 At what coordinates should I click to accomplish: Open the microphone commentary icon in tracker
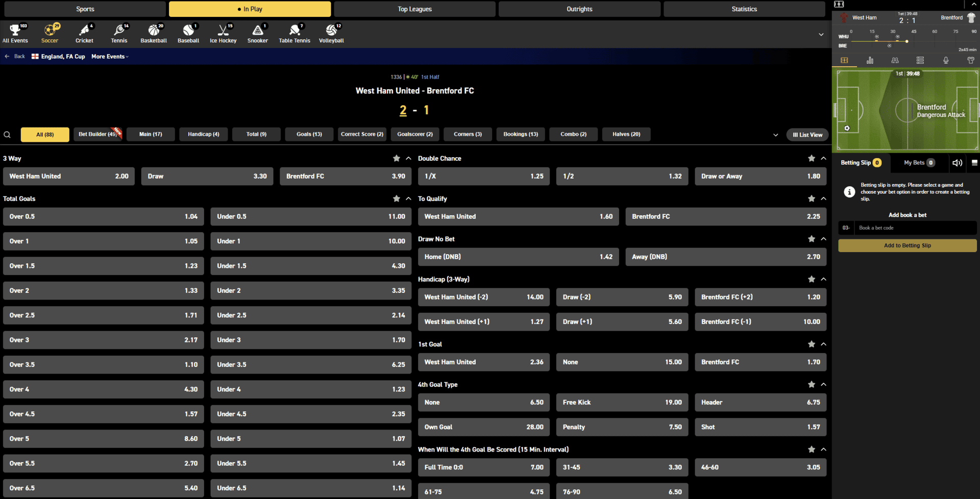point(946,60)
